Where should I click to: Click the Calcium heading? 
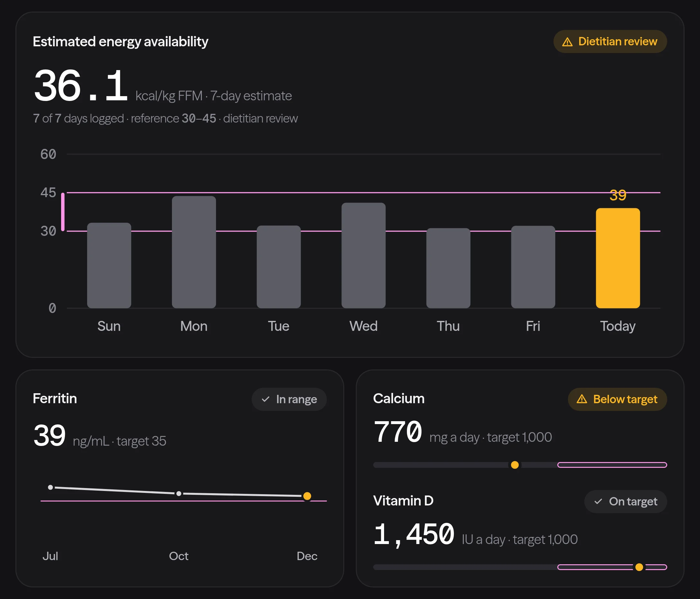[x=399, y=399]
